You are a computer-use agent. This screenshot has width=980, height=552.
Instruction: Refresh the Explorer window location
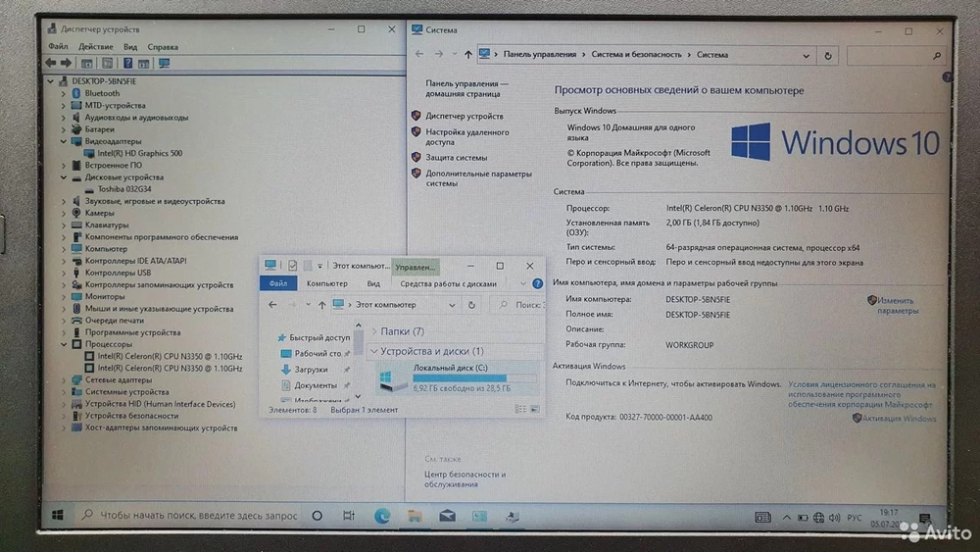pyautogui.click(x=472, y=305)
